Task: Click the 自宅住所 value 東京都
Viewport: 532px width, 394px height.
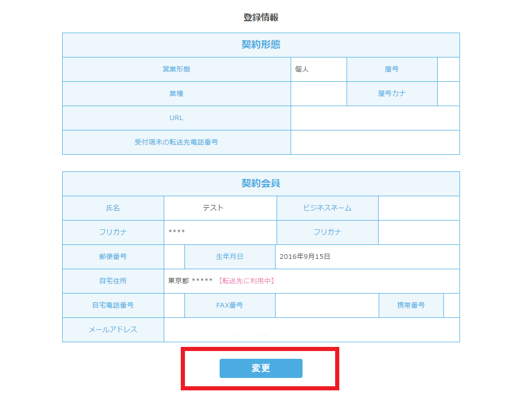Action: pos(178,281)
